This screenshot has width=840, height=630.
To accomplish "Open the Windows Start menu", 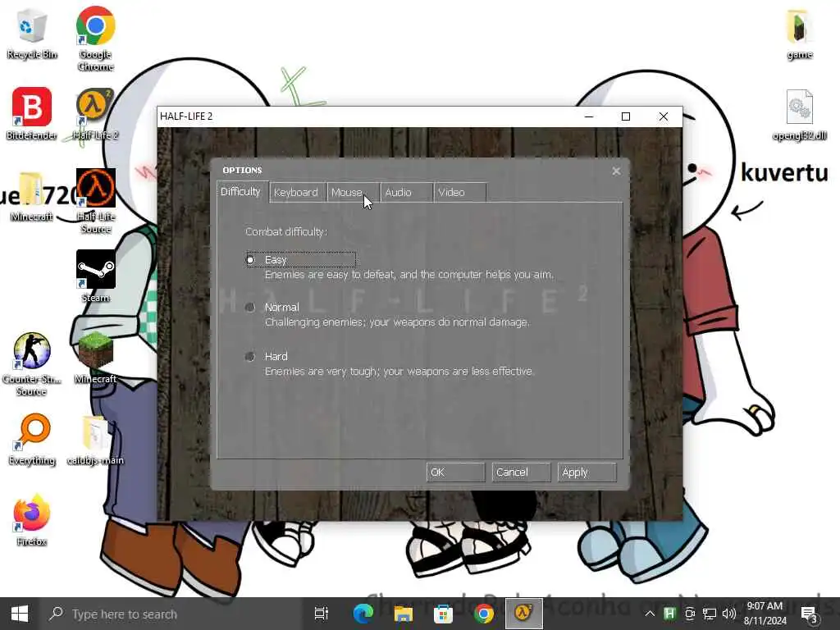I will [20, 614].
